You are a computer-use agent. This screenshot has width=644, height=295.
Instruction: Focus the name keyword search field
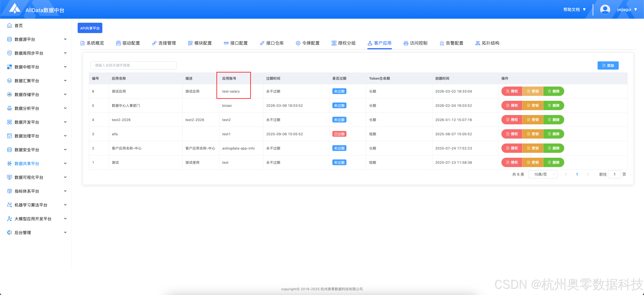tap(133, 66)
